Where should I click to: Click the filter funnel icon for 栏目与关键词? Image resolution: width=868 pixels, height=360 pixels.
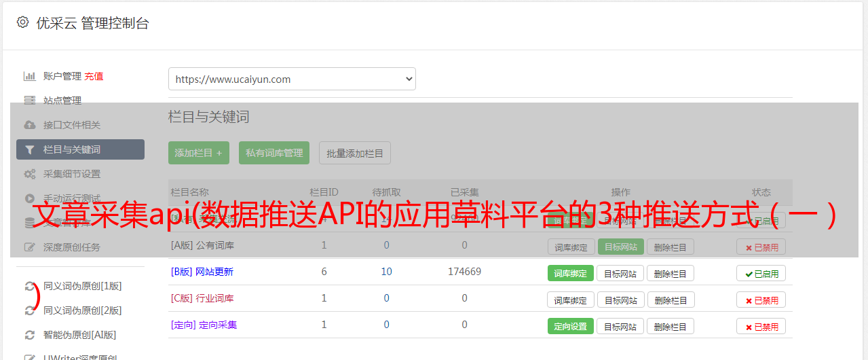point(30,149)
